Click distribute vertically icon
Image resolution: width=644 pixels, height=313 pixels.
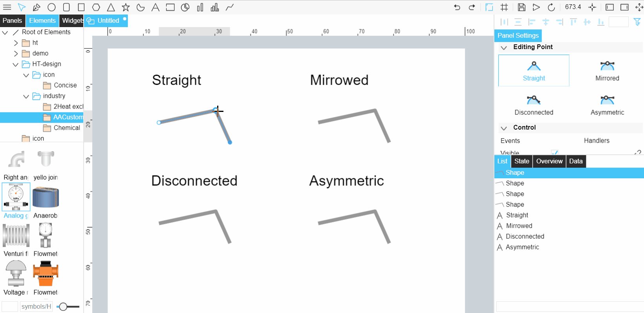[x=518, y=22]
